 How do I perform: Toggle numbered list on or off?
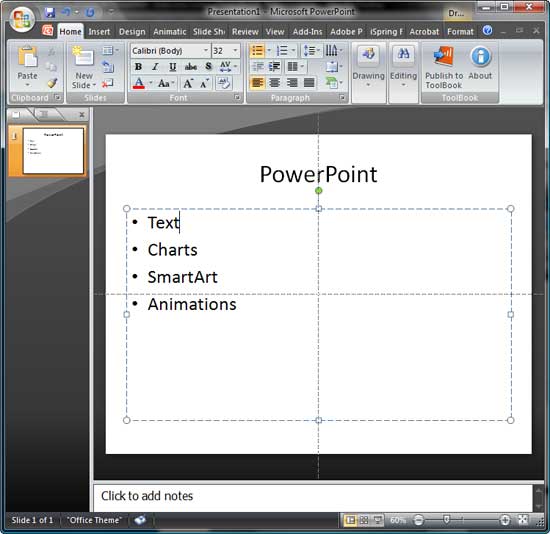[x=282, y=51]
